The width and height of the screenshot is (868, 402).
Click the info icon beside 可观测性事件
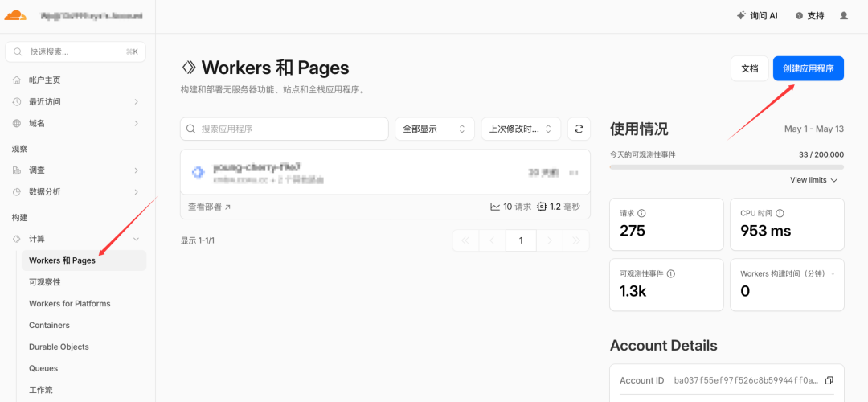[671, 273]
